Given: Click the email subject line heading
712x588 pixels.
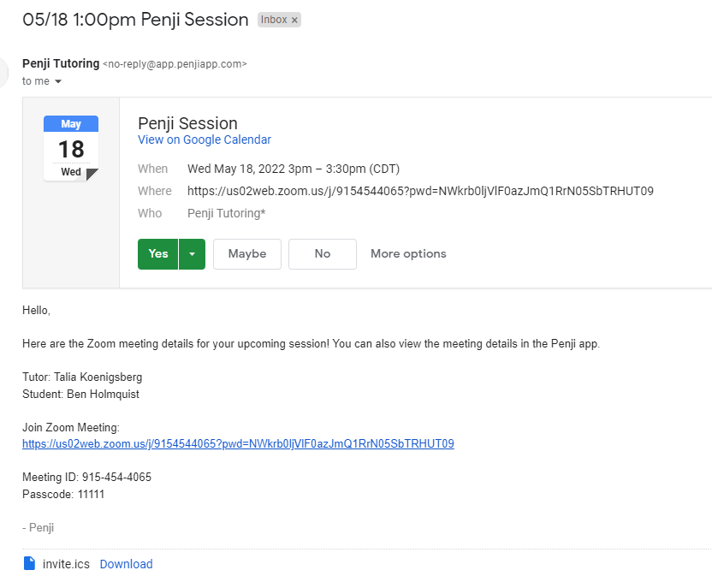Looking at the screenshot, I should [x=136, y=20].
